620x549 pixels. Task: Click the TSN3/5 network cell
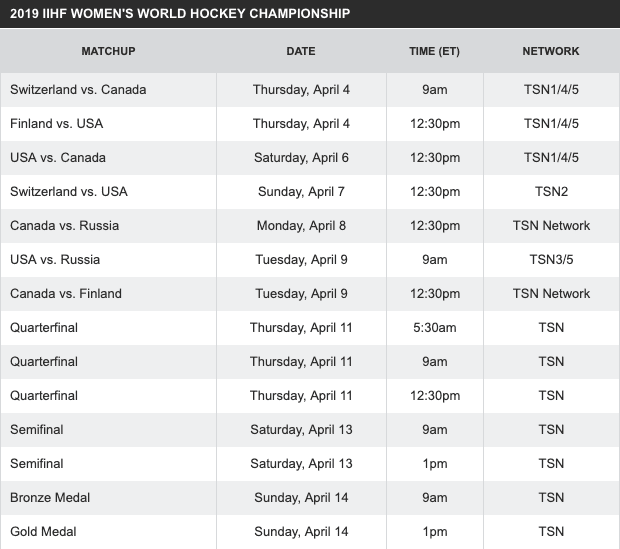[551, 259]
